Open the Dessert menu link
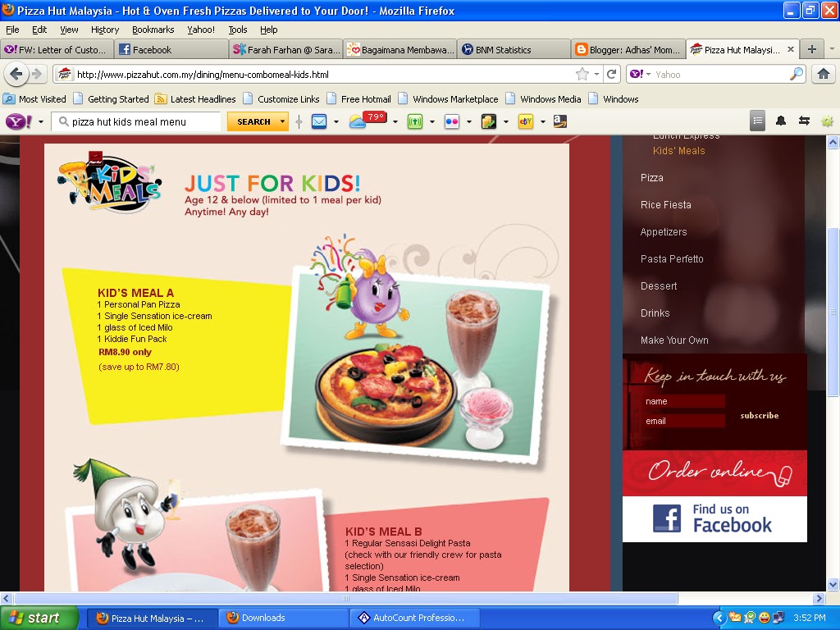Screen dimensions: 840x630 pyautogui.click(x=659, y=286)
